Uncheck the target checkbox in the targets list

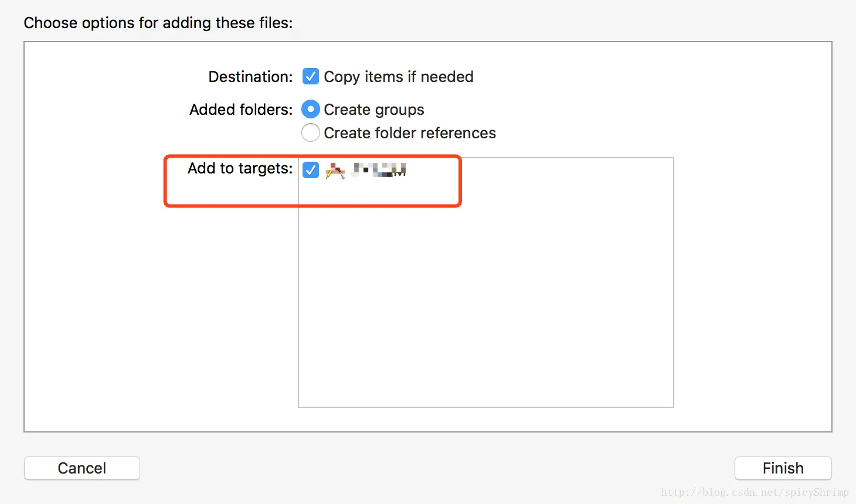tap(311, 170)
